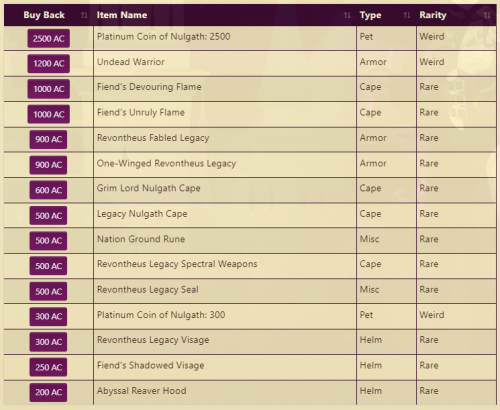Buy Nation Ground Rune for 500 AC
The width and height of the screenshot is (500, 410).
coord(48,241)
